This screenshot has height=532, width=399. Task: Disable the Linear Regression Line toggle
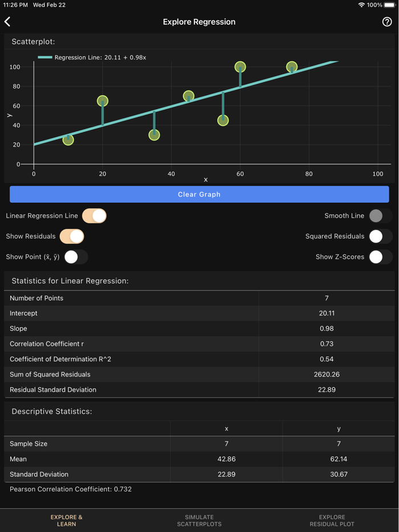pos(94,216)
